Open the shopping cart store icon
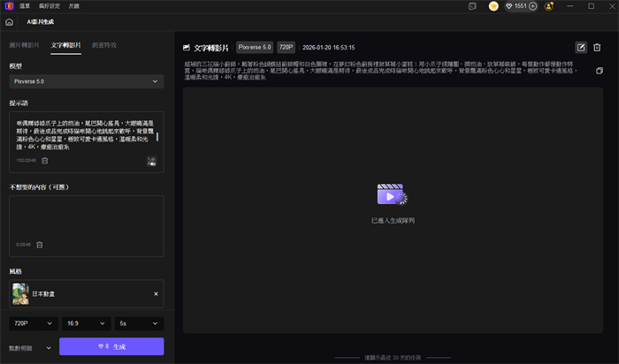The height and width of the screenshot is (364, 619). click(x=493, y=6)
